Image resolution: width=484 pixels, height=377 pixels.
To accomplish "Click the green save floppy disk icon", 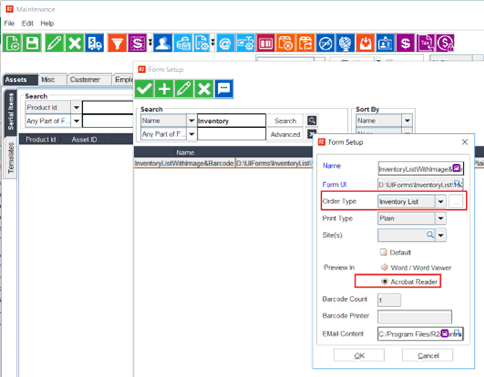I will 32,43.
